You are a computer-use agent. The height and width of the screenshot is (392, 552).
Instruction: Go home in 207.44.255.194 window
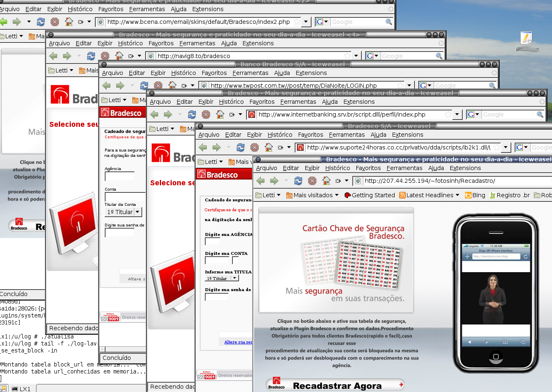pos(326,180)
